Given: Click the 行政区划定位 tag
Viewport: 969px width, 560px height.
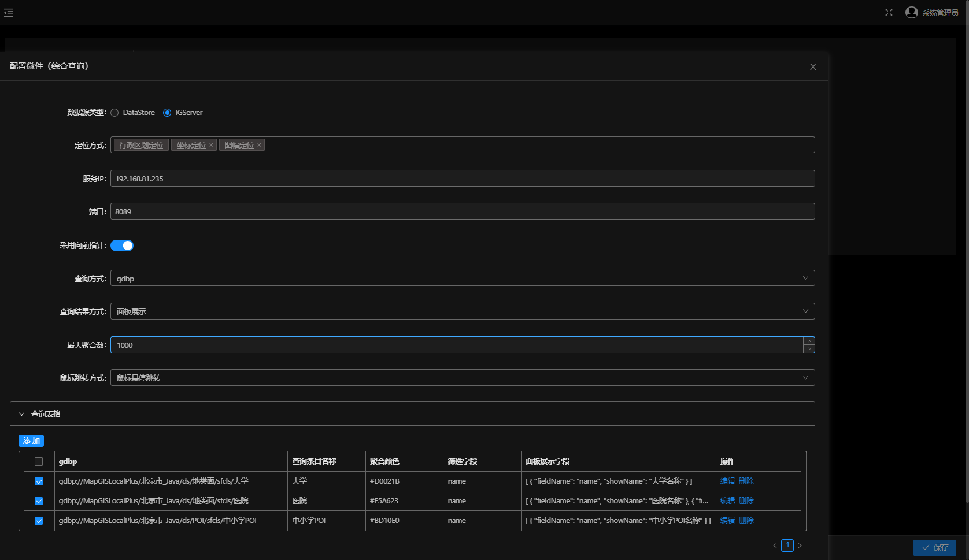Looking at the screenshot, I should [x=141, y=145].
